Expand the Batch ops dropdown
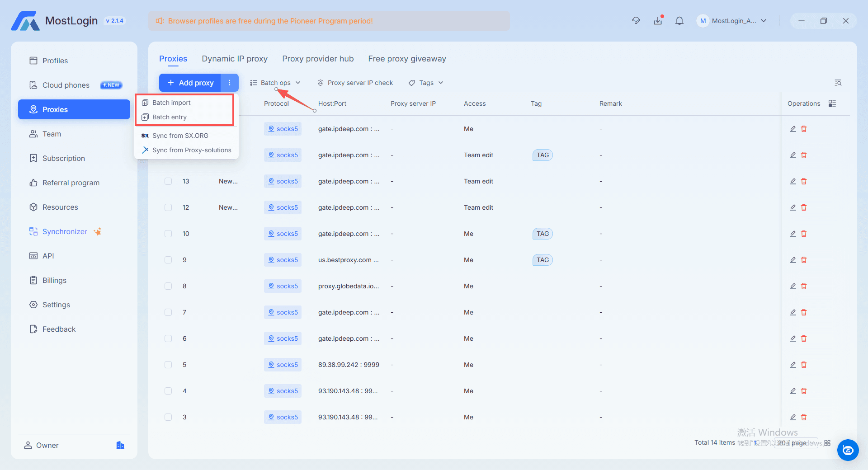 (x=275, y=83)
